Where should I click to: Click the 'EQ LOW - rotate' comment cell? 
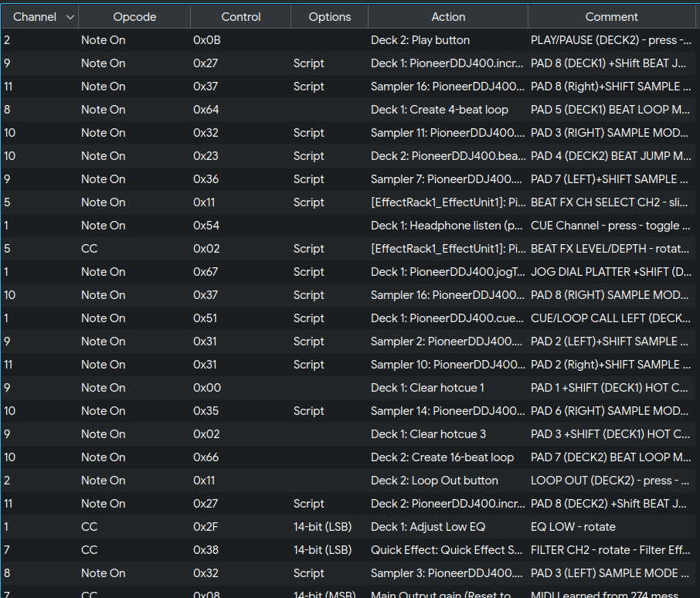573,527
